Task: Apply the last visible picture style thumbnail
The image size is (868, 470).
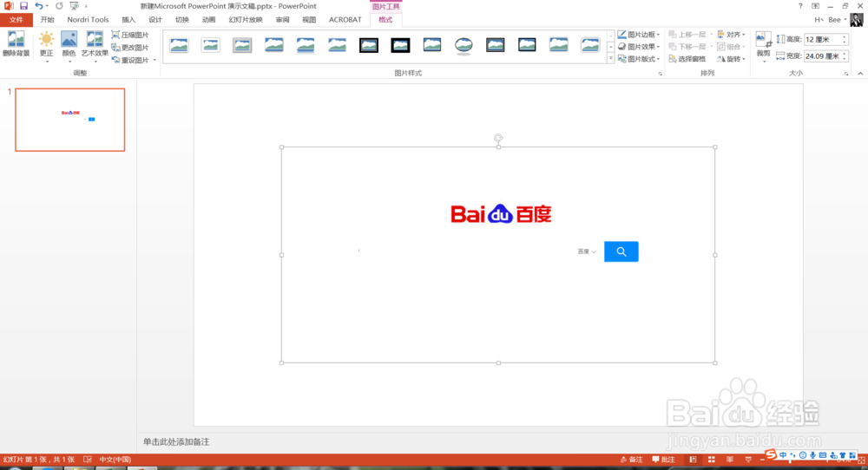Action: point(590,45)
